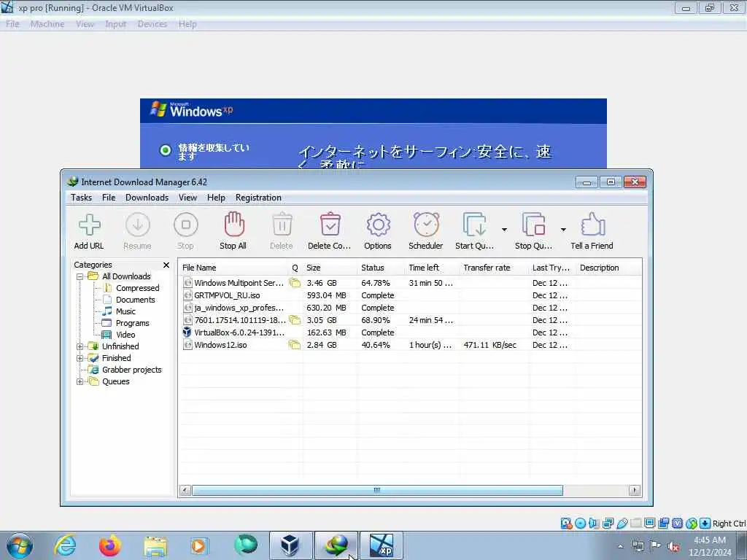Open the Options gear icon
The image size is (747, 560).
pyautogui.click(x=379, y=225)
